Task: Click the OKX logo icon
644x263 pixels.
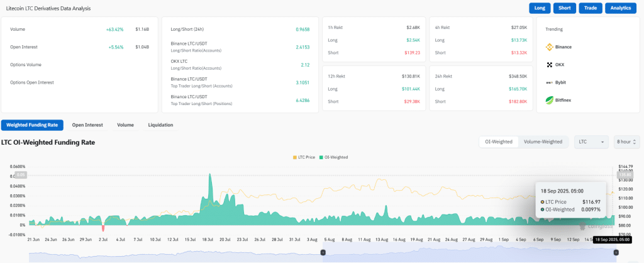Action: point(549,65)
